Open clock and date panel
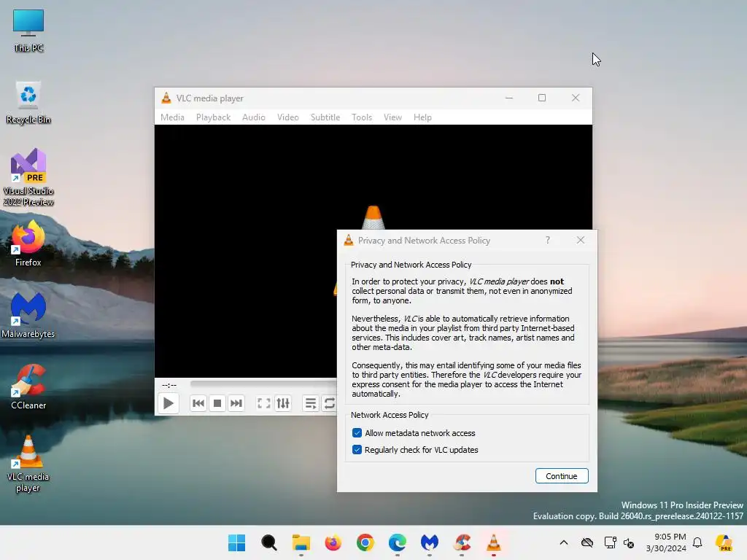Screen dimensions: 747x560 point(666,542)
